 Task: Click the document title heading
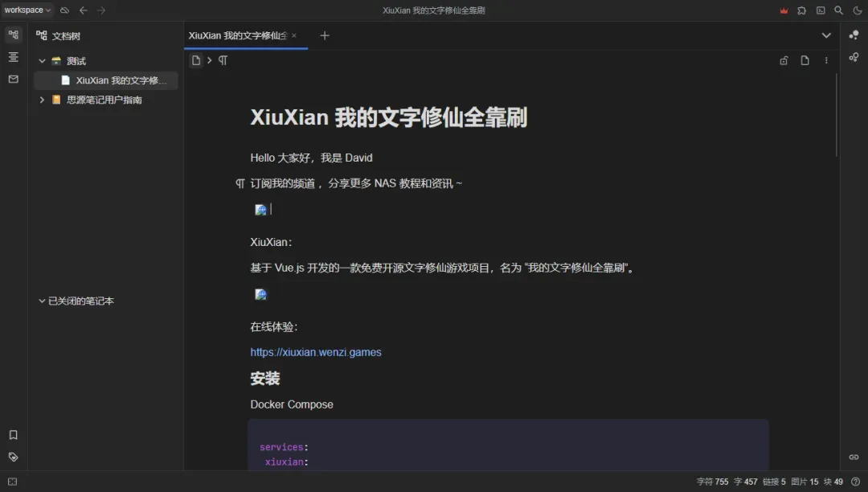point(389,117)
